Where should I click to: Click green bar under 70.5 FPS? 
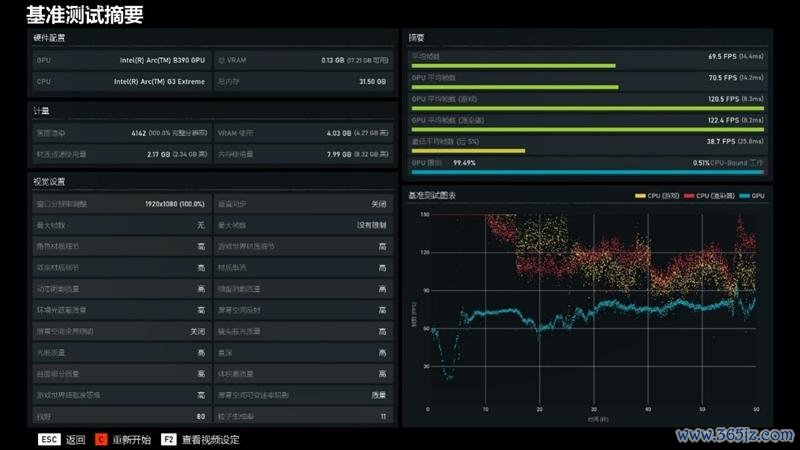coord(515,87)
